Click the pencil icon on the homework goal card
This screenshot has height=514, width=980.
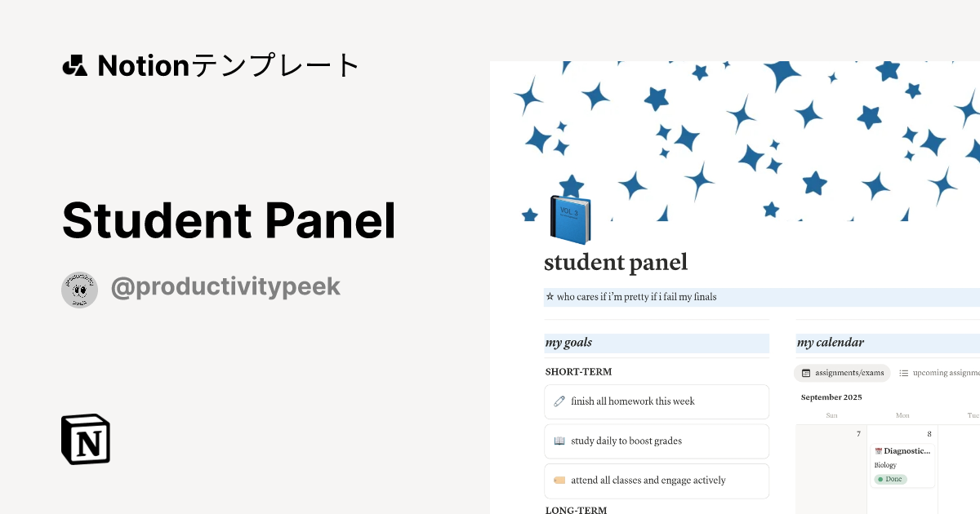click(x=559, y=401)
